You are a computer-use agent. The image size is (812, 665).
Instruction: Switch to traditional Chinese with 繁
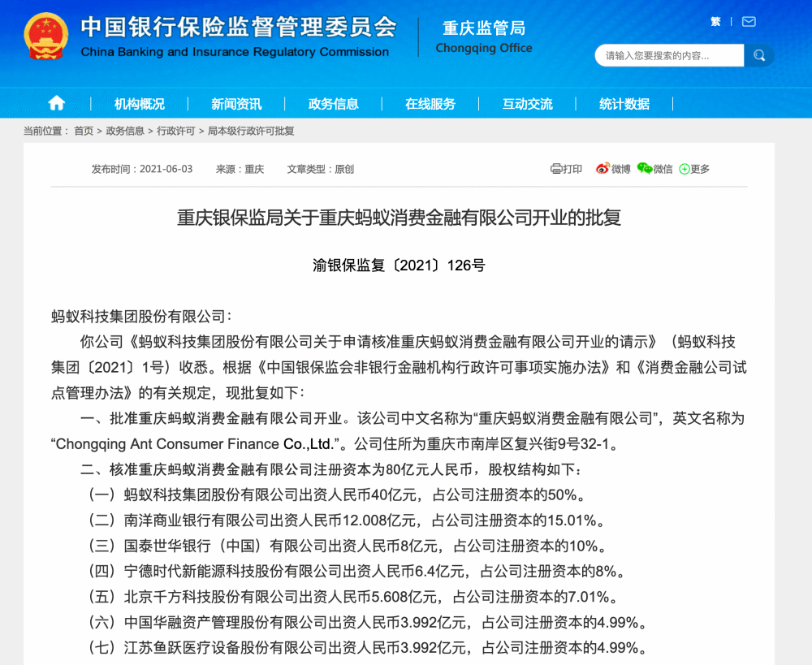point(715,22)
